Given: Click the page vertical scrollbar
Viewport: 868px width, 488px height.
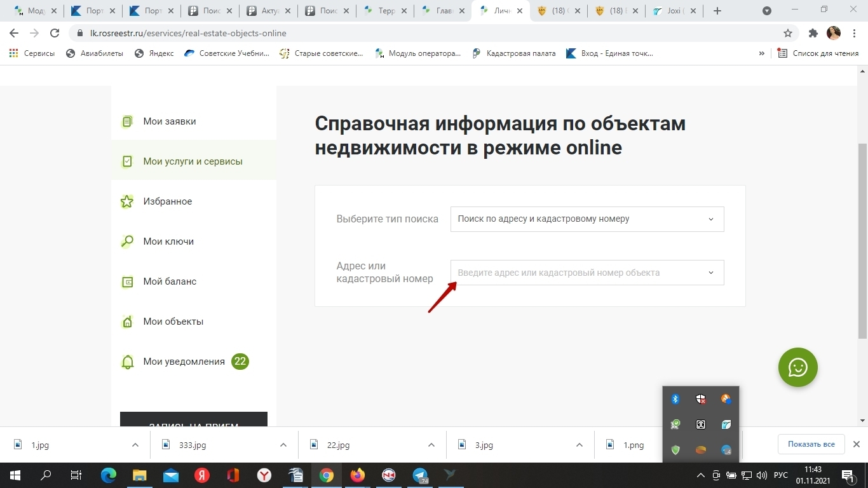Looking at the screenshot, I should click(x=862, y=241).
